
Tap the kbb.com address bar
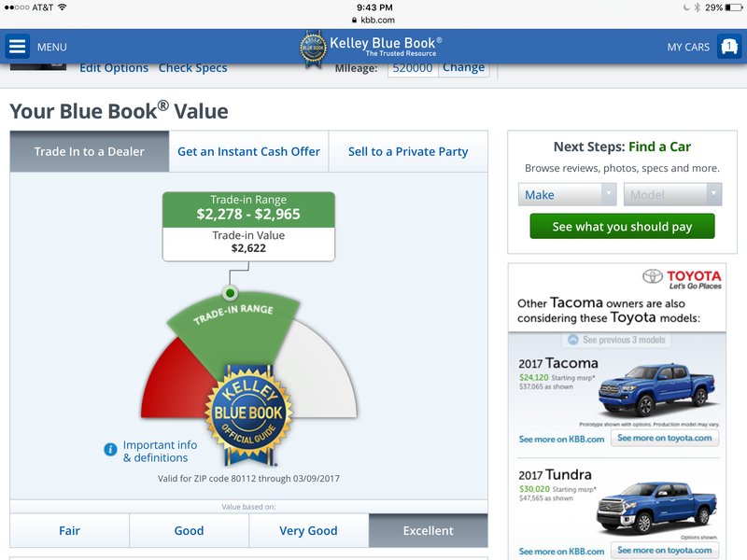click(x=373, y=20)
